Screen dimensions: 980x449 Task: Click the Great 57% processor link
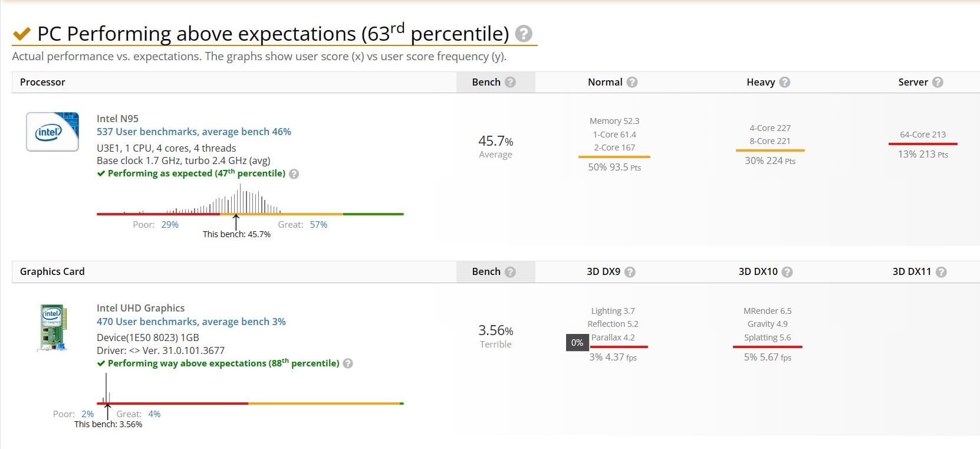coord(318,225)
